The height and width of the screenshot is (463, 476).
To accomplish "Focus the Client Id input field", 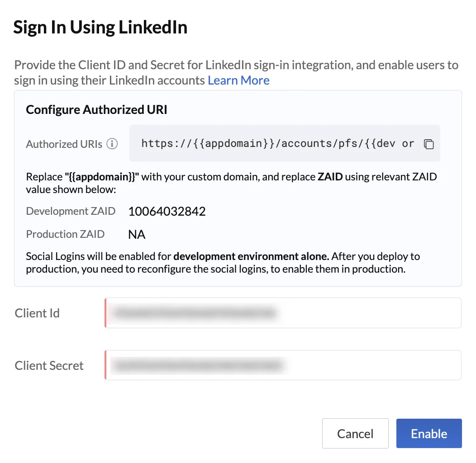I will [283, 313].
